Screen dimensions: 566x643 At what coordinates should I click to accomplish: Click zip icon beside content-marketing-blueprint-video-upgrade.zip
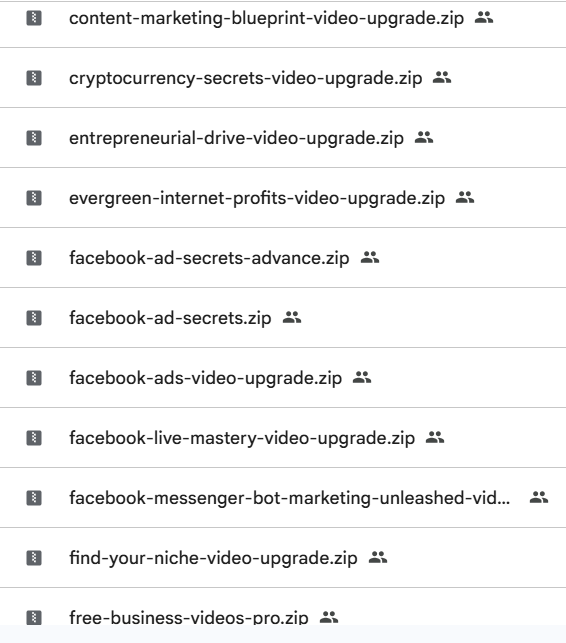(x=34, y=18)
